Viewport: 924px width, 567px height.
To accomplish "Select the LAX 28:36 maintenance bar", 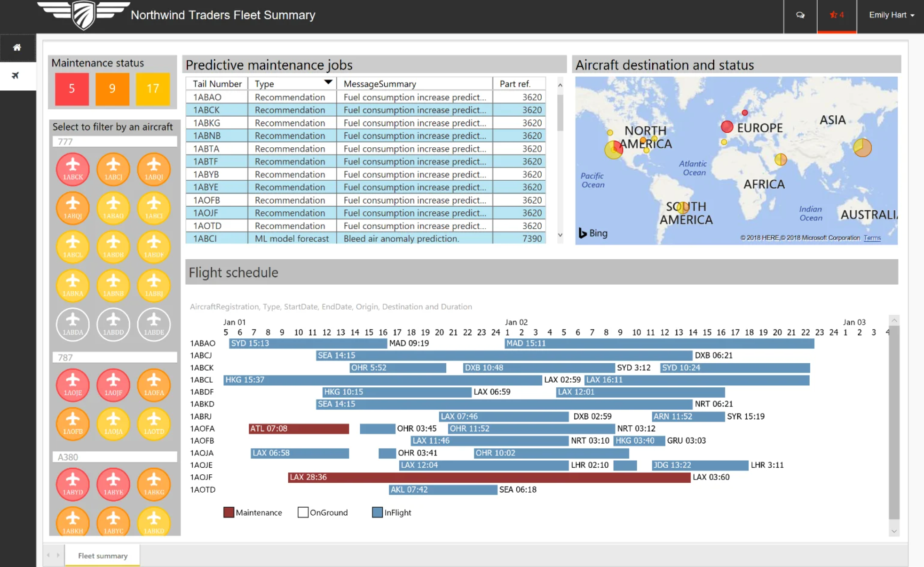I will click(489, 477).
